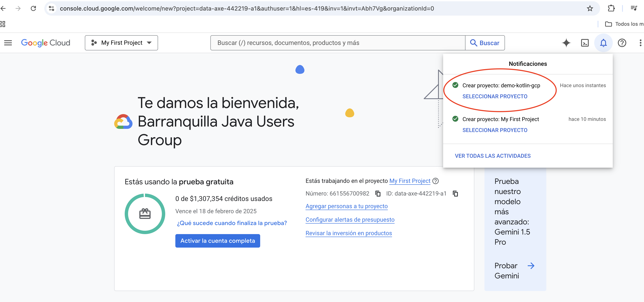
Task: Open VER TODAS LAS ACTIVIDADES link
Action: 493,156
